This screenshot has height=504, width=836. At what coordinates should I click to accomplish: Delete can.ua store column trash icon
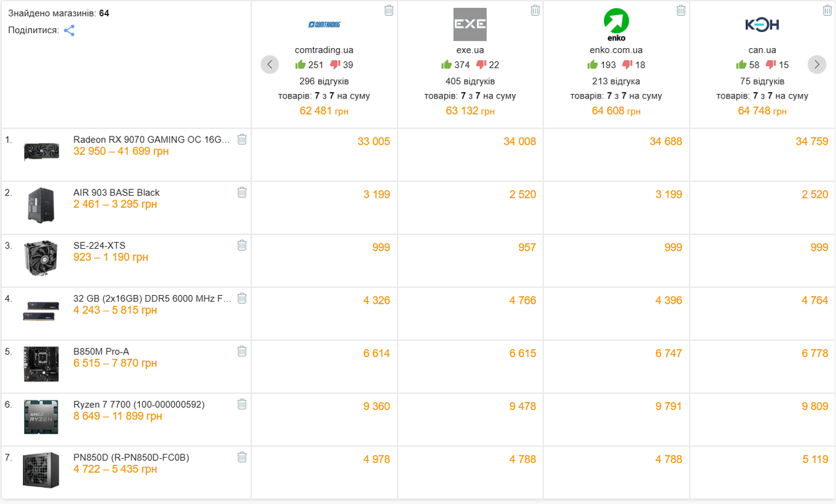click(828, 10)
